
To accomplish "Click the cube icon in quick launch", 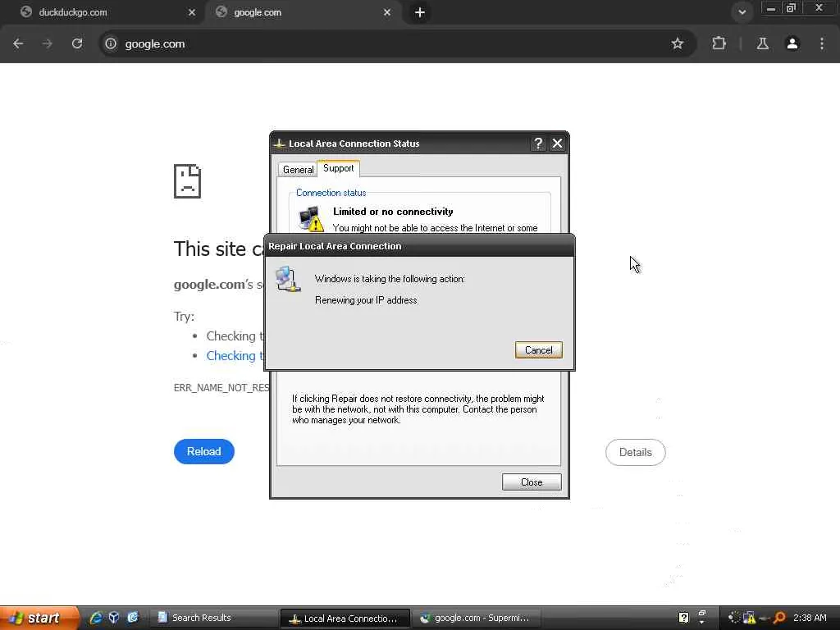I will (114, 618).
